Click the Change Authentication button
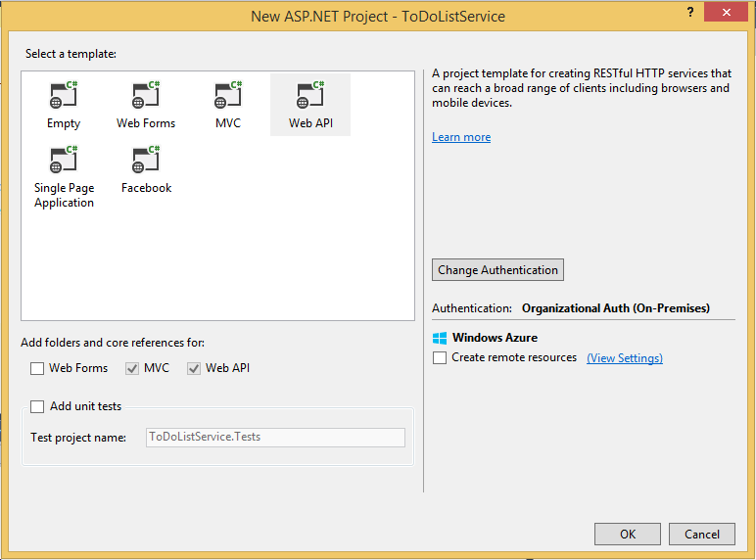756x560 pixels. [497, 270]
